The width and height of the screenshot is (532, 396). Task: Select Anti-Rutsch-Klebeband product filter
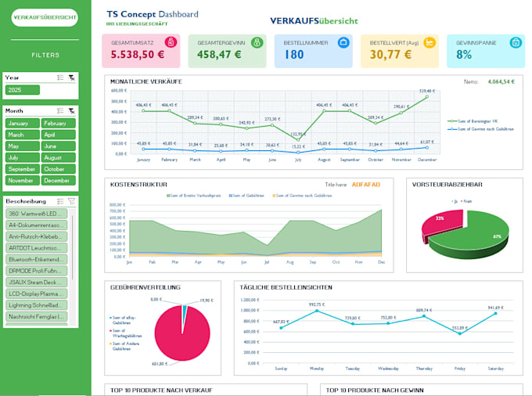36,236
